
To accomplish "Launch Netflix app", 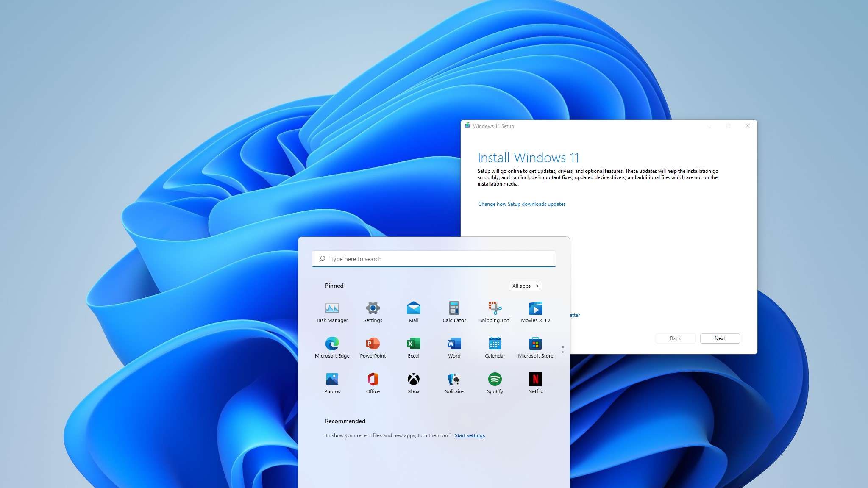I will coord(535,383).
